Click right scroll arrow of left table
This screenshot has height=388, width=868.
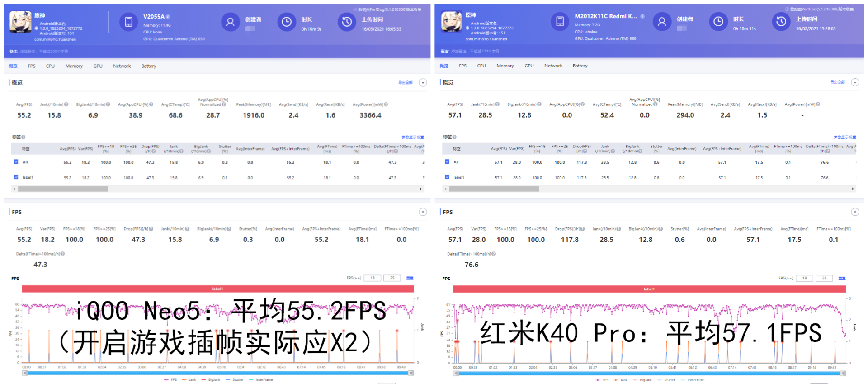[421, 189]
